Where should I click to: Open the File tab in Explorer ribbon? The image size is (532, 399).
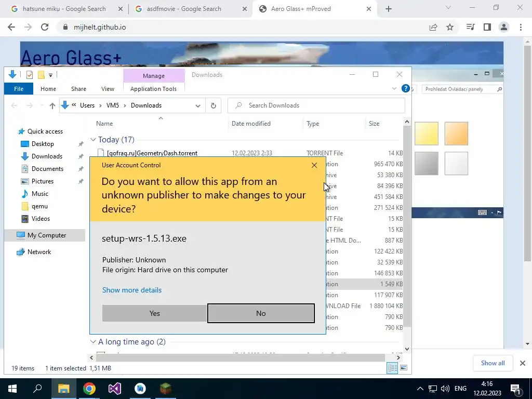[x=19, y=89]
